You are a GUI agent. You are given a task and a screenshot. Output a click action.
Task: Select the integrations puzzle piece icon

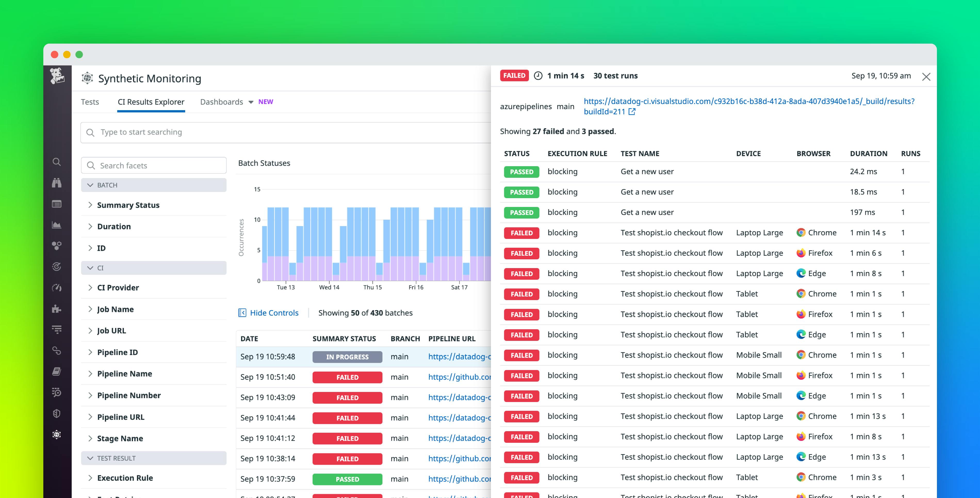pyautogui.click(x=56, y=309)
